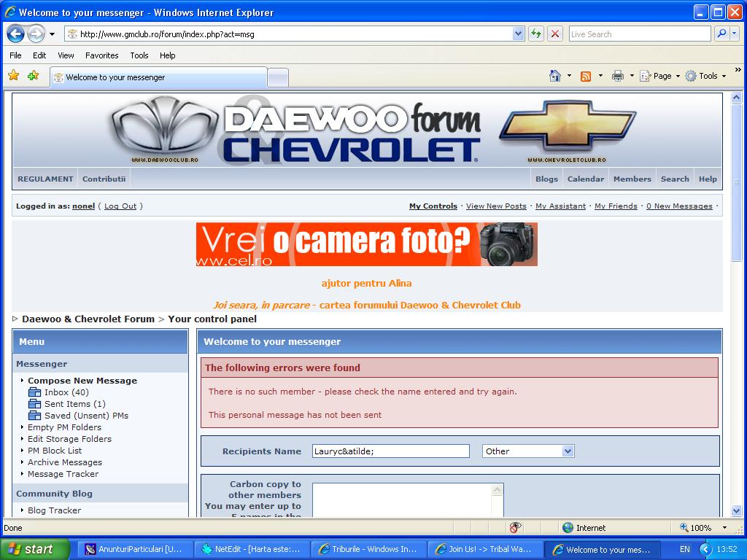This screenshot has height=560, width=747.
Task: Click the Live Search input box
Action: point(639,34)
